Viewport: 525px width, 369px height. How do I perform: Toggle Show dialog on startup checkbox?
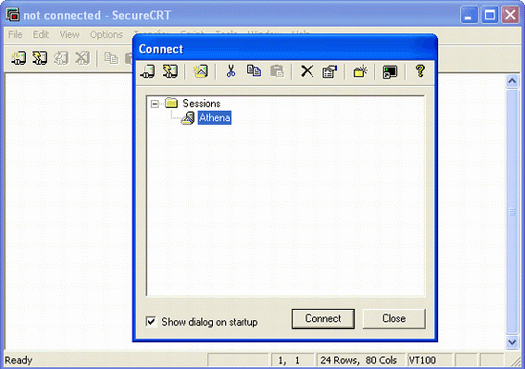[x=151, y=322]
